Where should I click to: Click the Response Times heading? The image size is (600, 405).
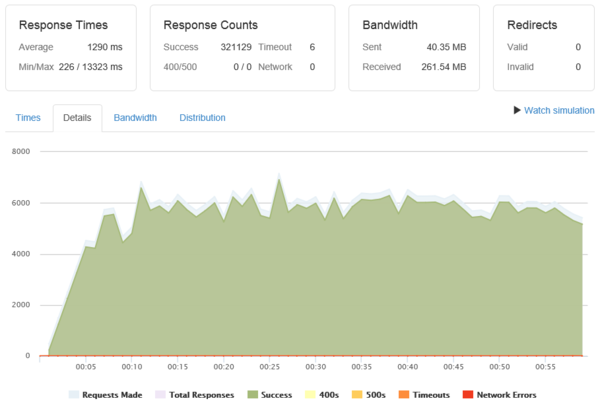(x=64, y=25)
